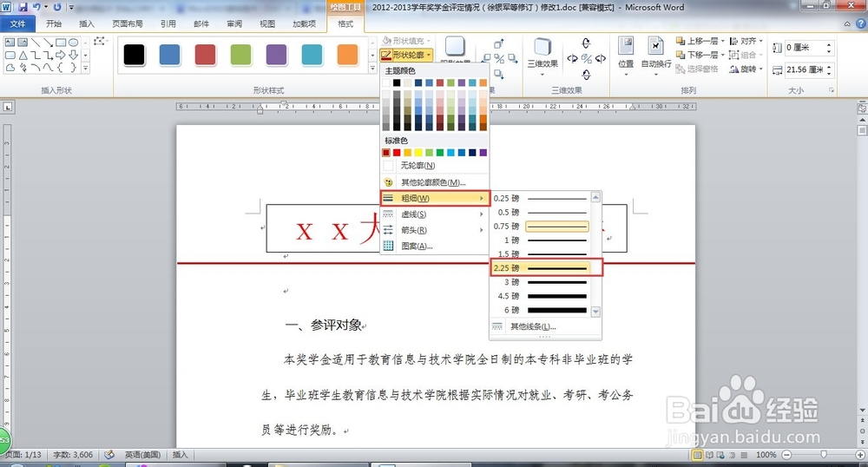
Task: Switch to the Home (开始) tab
Action: [54, 23]
